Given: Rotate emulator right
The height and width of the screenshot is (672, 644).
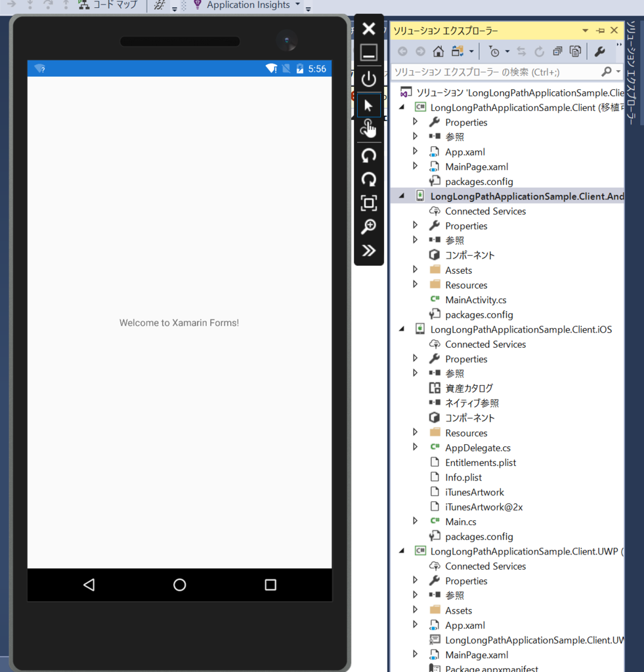Looking at the screenshot, I should tap(369, 179).
